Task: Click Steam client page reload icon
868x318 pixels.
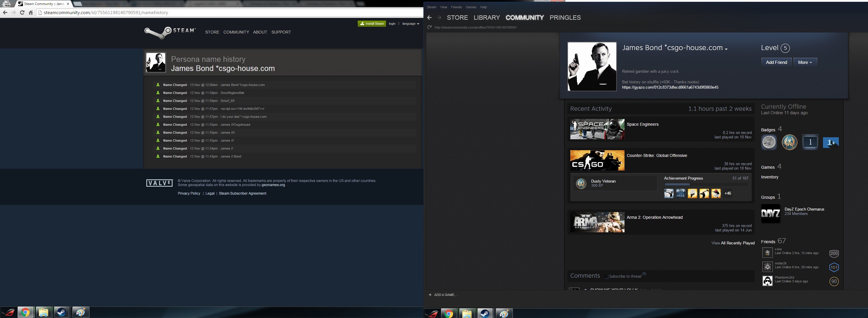Action: pos(429,27)
